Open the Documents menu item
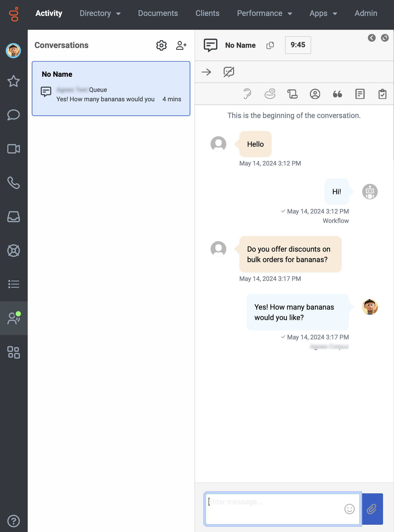 [158, 13]
